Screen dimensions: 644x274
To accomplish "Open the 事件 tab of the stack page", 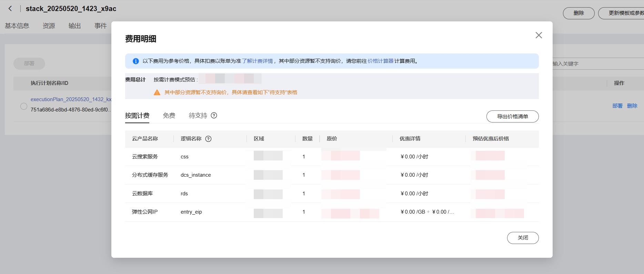I will coord(101,26).
